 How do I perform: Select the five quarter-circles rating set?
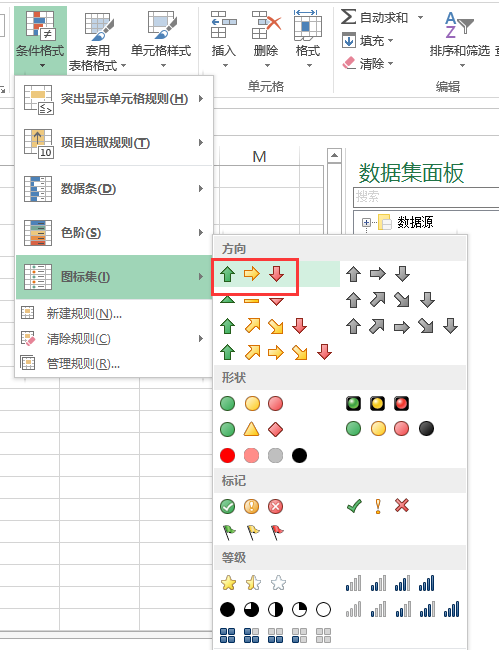pos(276,609)
